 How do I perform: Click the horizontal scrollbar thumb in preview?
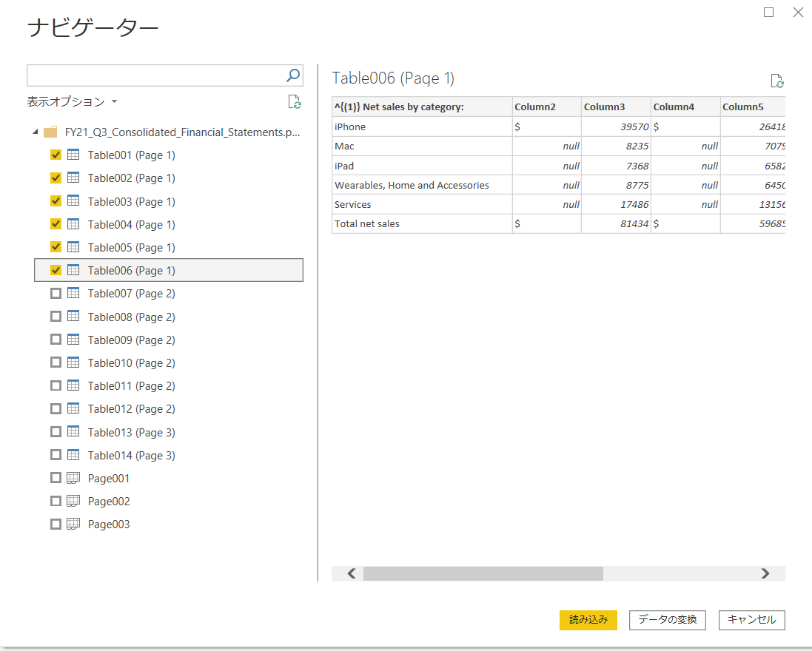pos(483,573)
